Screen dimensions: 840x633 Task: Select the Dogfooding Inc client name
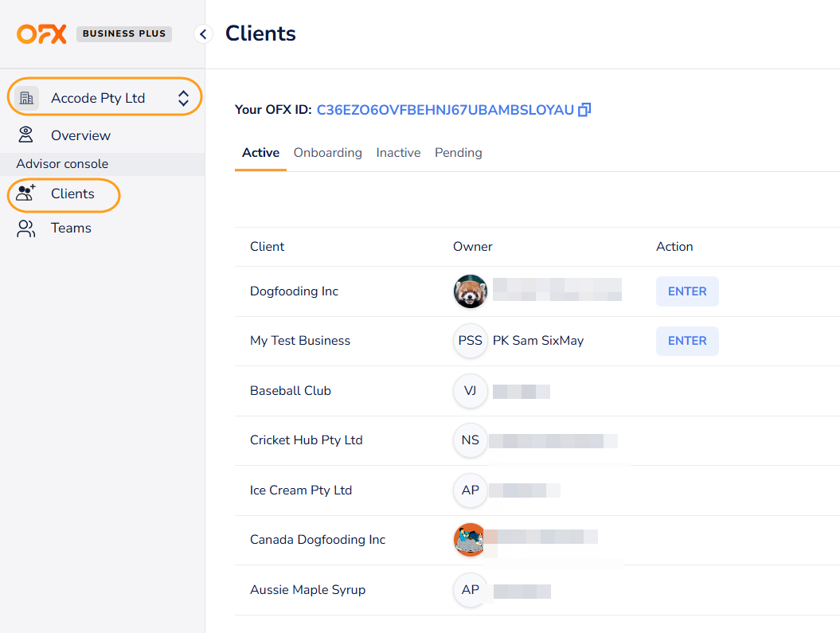click(x=294, y=291)
